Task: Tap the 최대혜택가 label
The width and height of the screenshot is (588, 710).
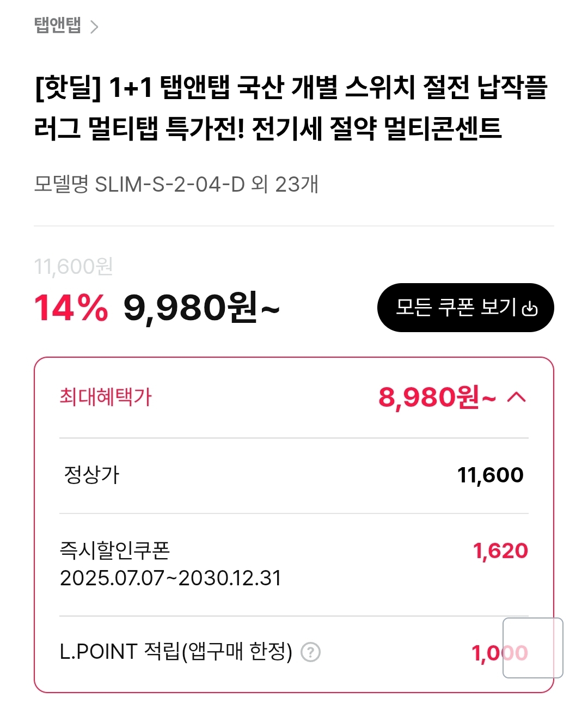Action: (x=106, y=397)
